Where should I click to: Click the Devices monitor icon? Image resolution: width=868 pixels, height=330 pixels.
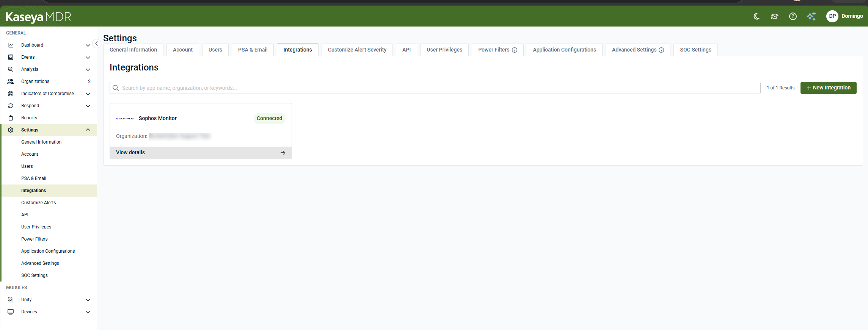[x=11, y=312]
